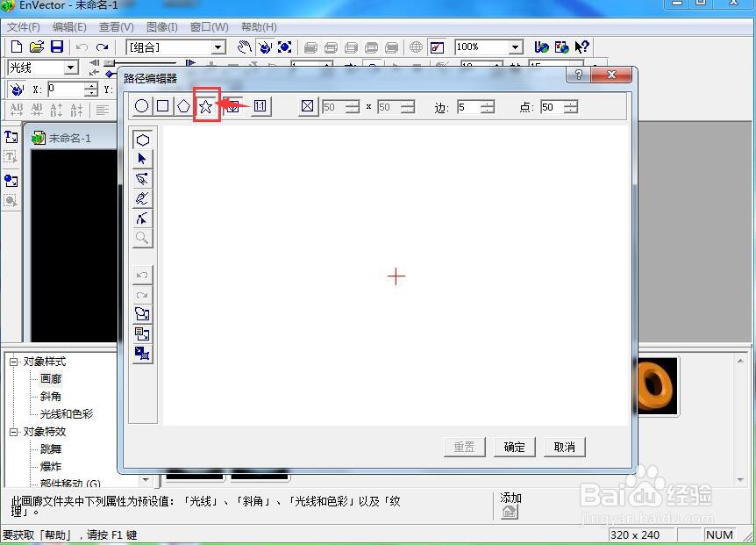Viewport: 756px width, 545px height.
Task: Click the blue image conversion icon
Action: pos(143,354)
